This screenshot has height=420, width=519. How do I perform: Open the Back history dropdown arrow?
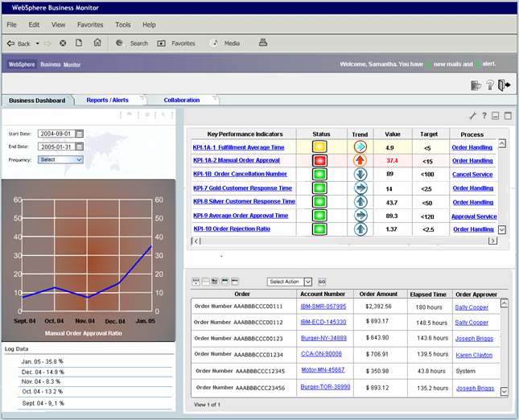point(37,43)
